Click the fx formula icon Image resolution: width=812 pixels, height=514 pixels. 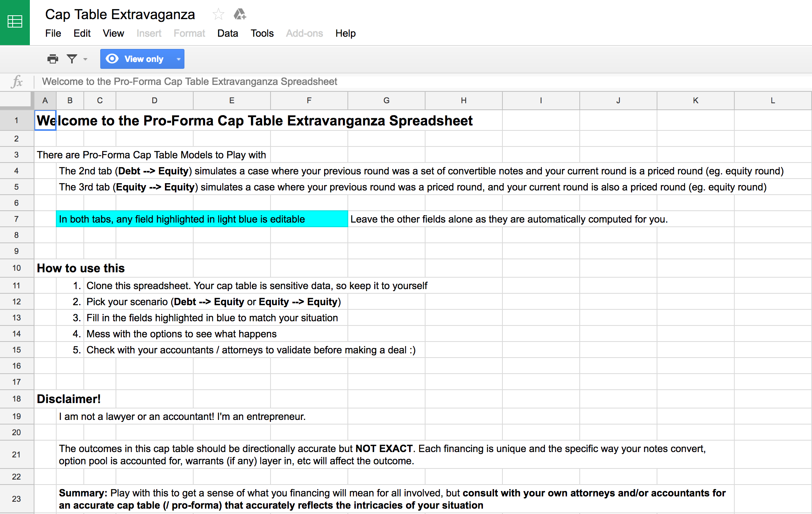(17, 81)
